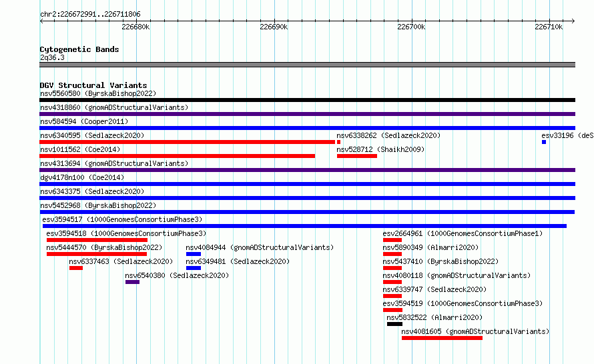Click the small blue square under esv33196

(544, 142)
